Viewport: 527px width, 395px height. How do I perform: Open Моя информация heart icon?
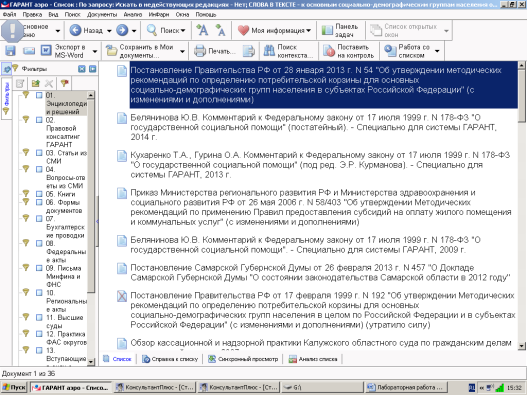tap(243, 30)
